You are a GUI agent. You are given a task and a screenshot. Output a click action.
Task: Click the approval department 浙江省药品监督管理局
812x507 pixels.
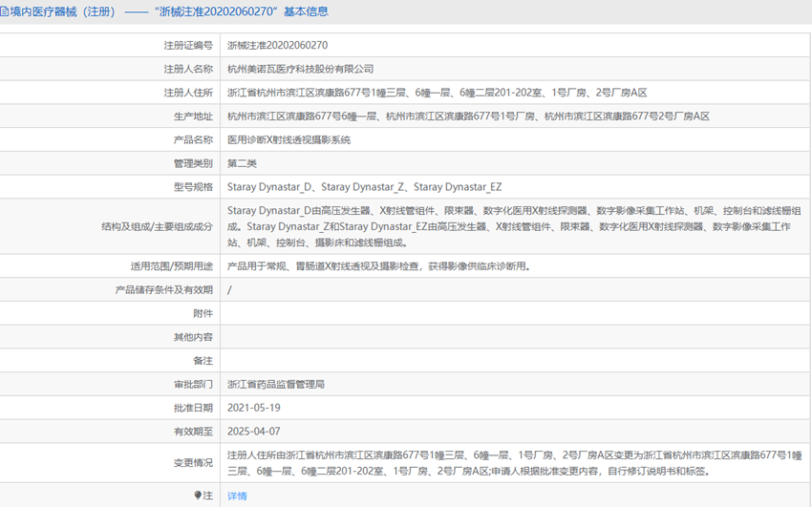(x=276, y=385)
